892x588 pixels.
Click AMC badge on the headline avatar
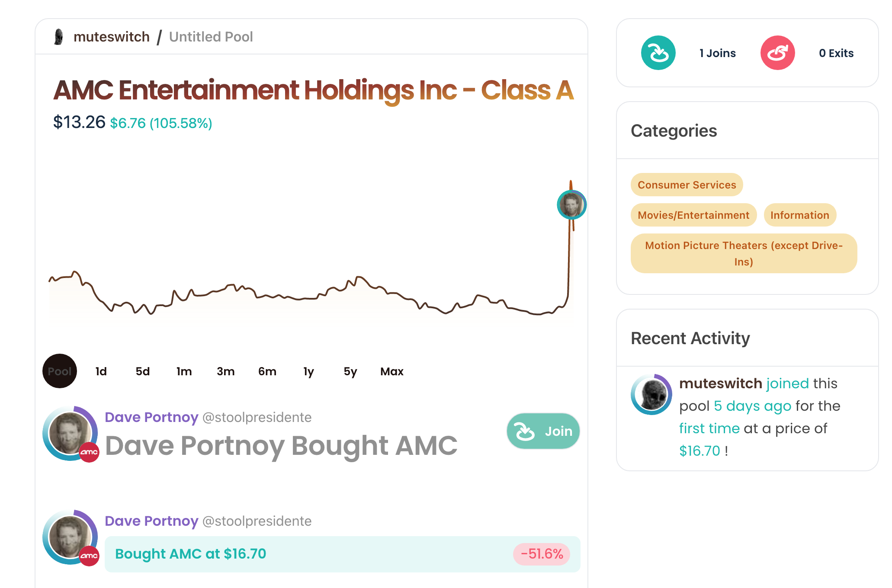(89, 452)
